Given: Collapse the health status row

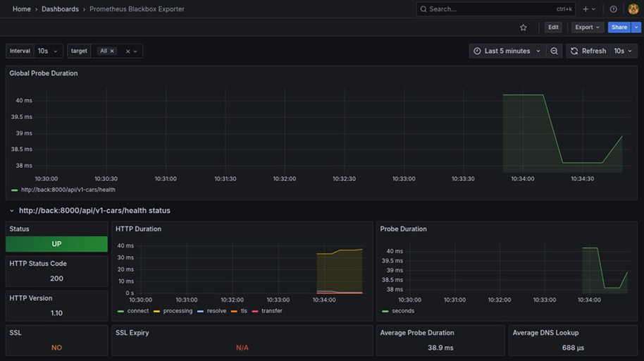Looking at the screenshot, I should pyautogui.click(x=11, y=211).
